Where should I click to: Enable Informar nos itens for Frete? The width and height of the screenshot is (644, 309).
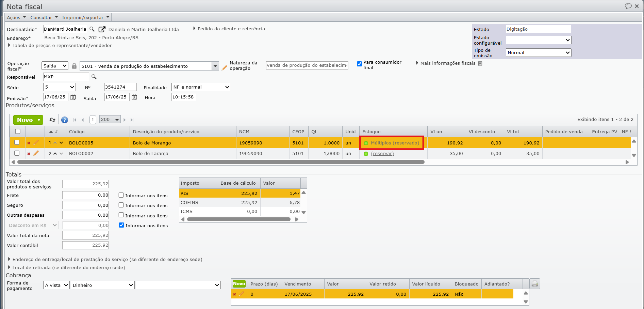point(121,195)
